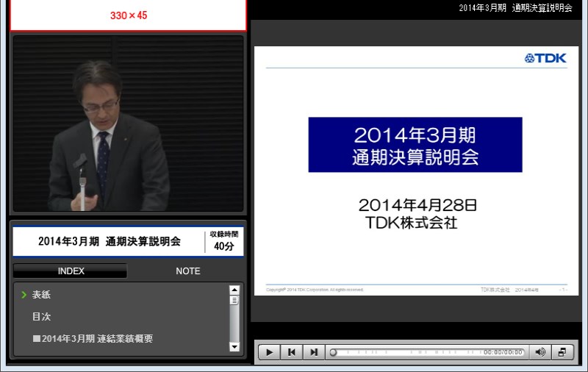This screenshot has height=372, width=588.
Task: Open 2014年3月期 連結業績概要 index entry
Action: coord(93,339)
